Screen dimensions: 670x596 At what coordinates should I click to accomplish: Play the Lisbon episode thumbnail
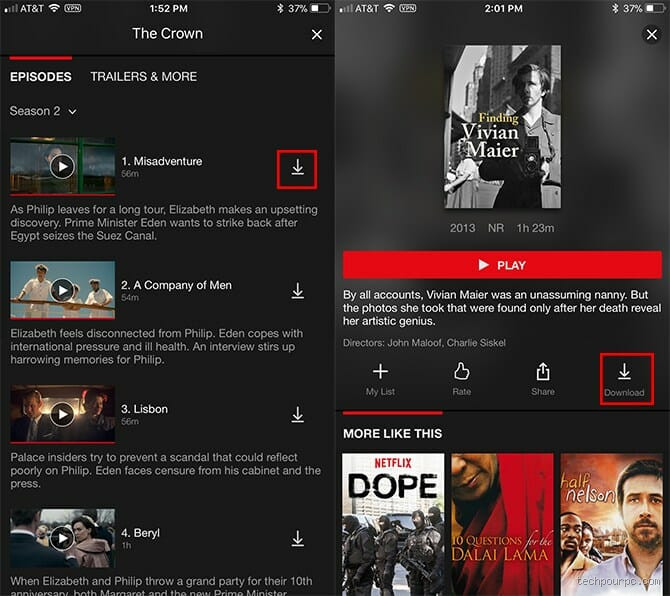(x=62, y=414)
